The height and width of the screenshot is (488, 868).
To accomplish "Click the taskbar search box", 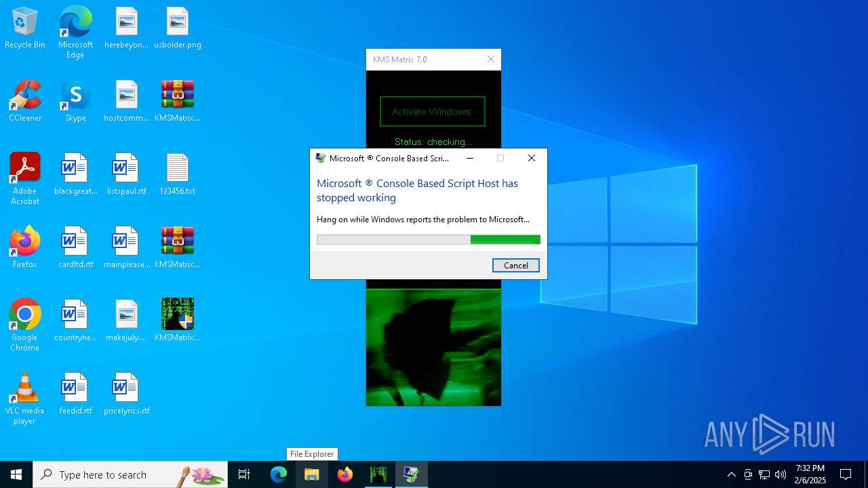I will pyautogui.click(x=130, y=474).
